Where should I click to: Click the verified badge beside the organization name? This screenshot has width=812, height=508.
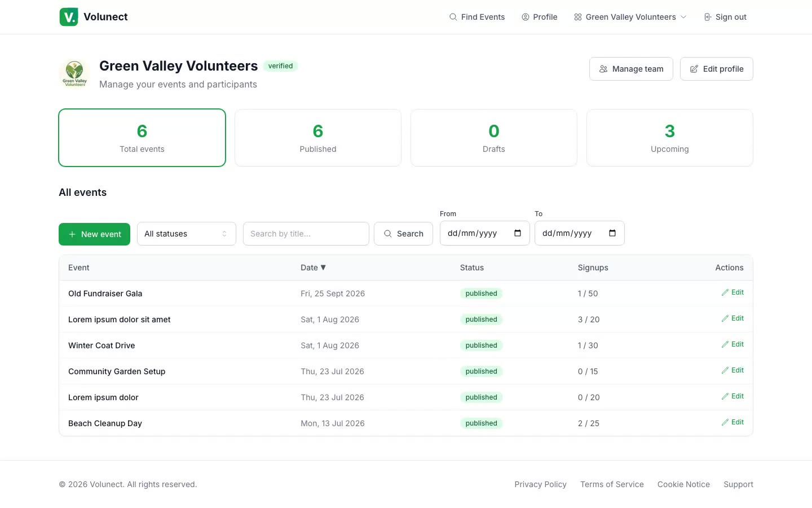click(280, 66)
